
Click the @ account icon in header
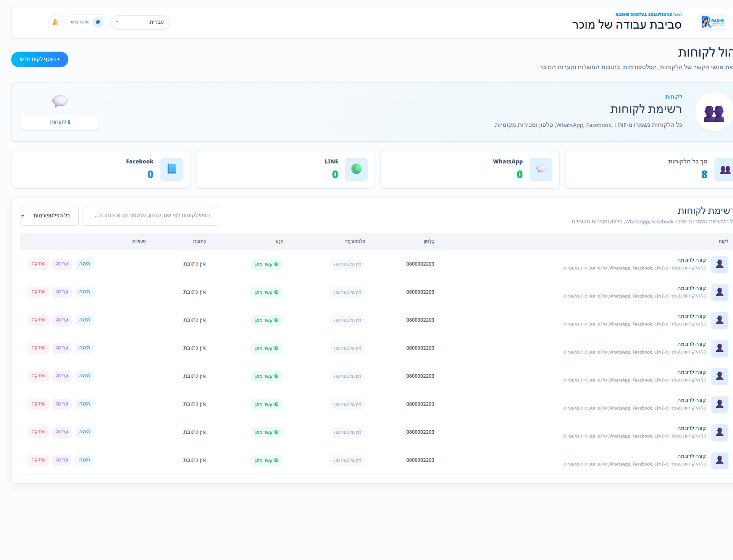tap(98, 22)
